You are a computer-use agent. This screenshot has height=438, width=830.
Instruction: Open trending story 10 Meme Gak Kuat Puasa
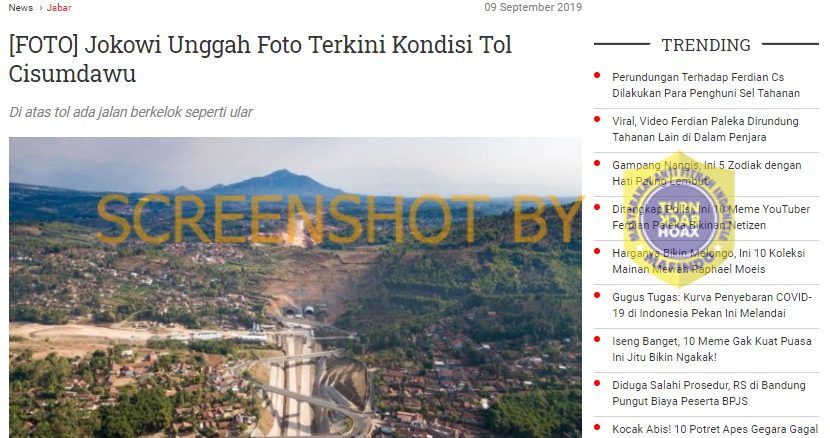(x=711, y=348)
